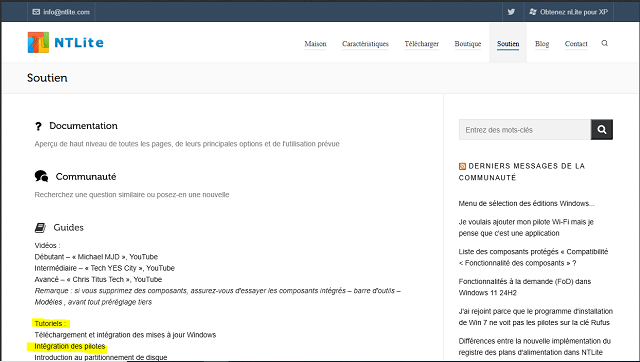Click the Vidéos label
Screen dimensions: 640x362
[47, 245]
